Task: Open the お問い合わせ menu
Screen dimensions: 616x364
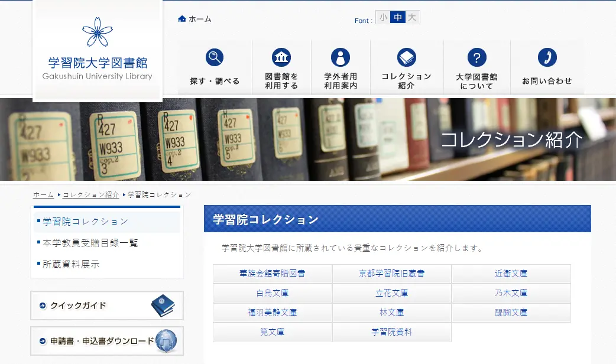Action: [x=547, y=67]
